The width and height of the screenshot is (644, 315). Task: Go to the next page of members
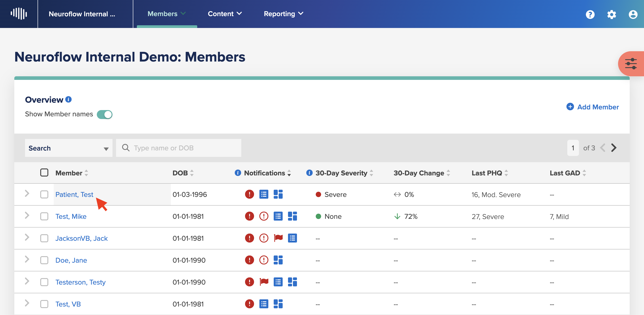[x=614, y=148]
